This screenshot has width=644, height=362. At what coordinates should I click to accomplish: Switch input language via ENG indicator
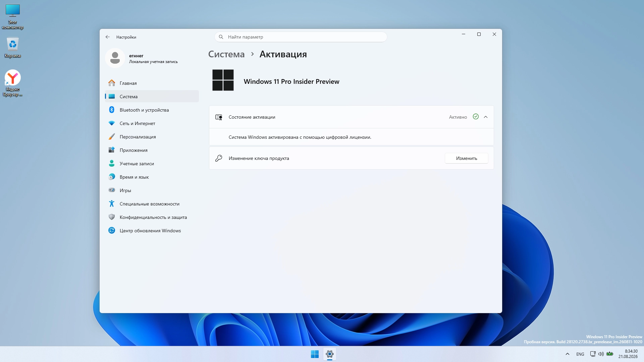click(580, 354)
